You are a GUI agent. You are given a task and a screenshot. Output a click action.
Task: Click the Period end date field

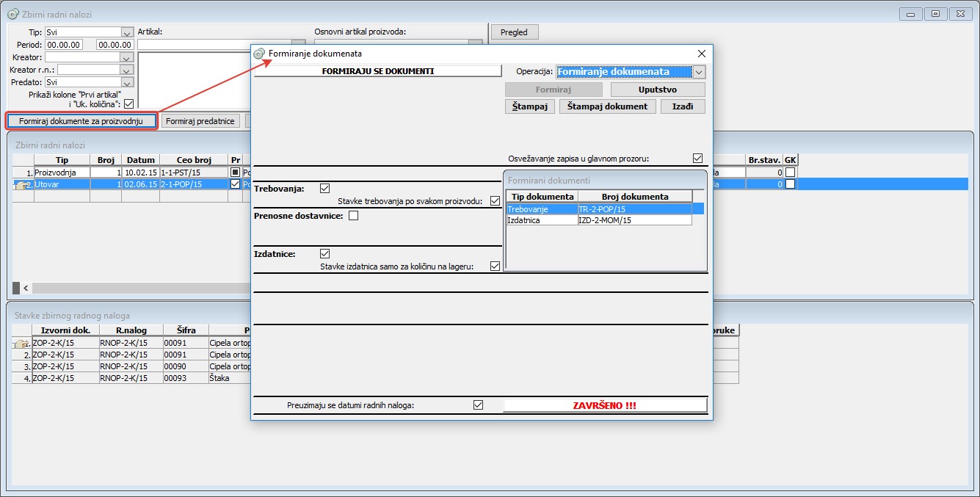click(115, 45)
